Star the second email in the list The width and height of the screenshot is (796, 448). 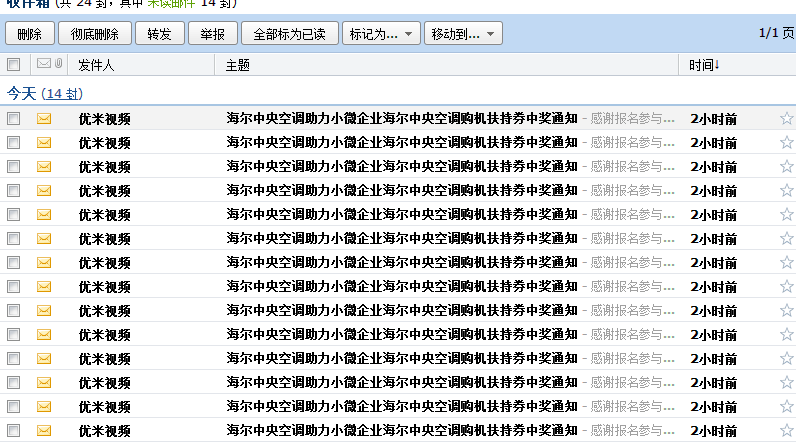pyautogui.click(x=786, y=142)
